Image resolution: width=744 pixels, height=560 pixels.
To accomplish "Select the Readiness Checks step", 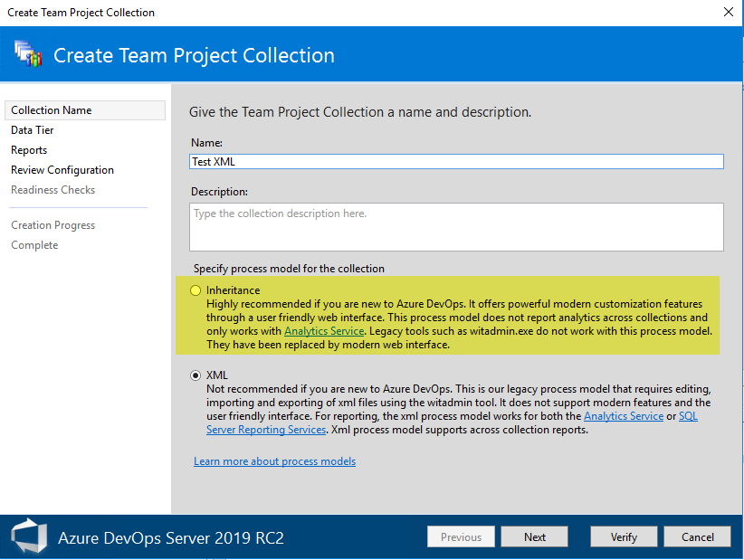I will pos(52,190).
